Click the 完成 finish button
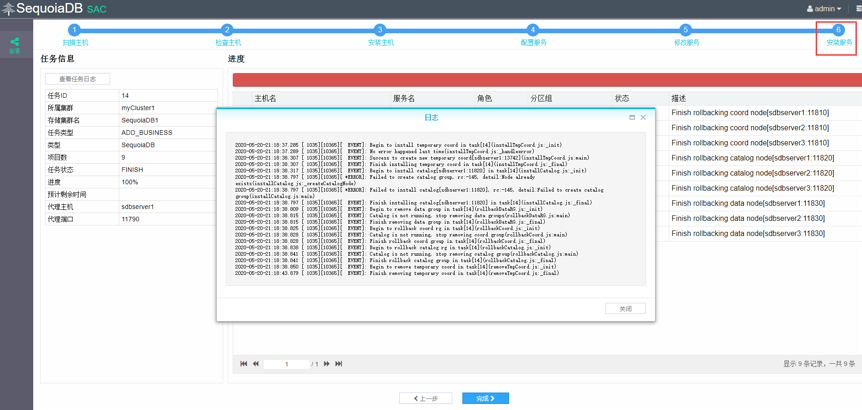This screenshot has width=862, height=410. (485, 398)
